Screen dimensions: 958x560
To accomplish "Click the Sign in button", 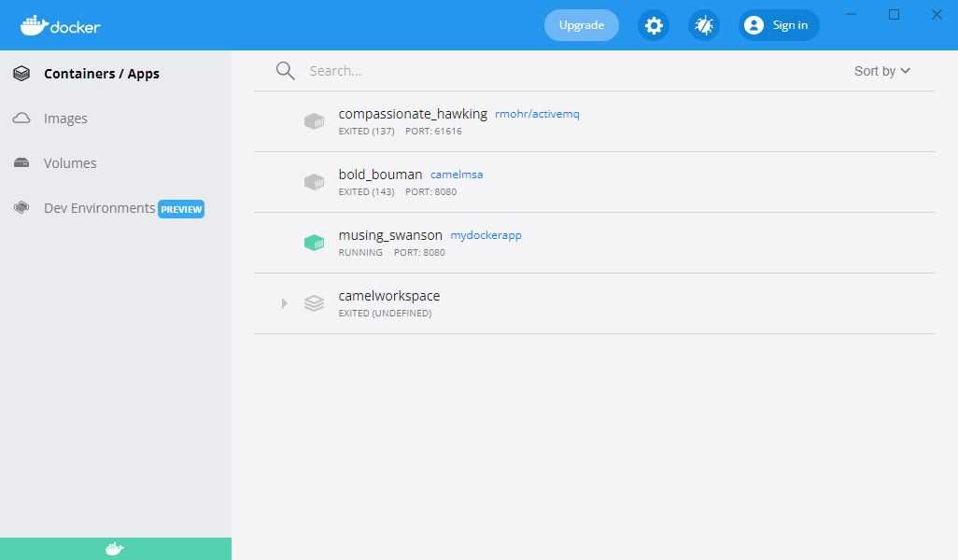I will [779, 25].
